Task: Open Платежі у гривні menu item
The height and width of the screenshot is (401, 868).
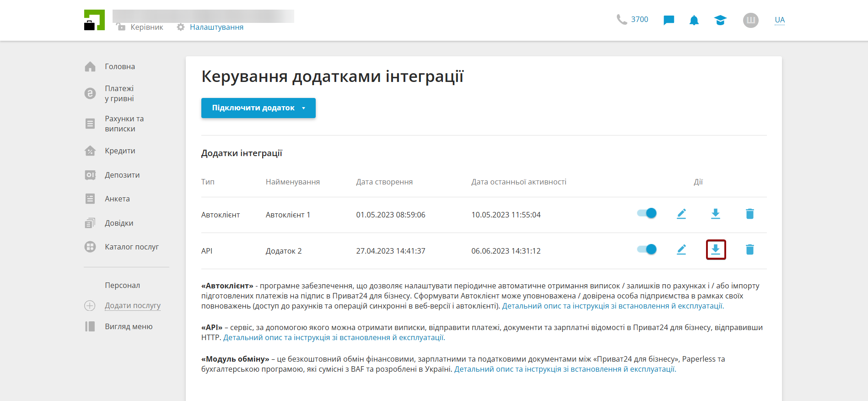Action: click(119, 93)
